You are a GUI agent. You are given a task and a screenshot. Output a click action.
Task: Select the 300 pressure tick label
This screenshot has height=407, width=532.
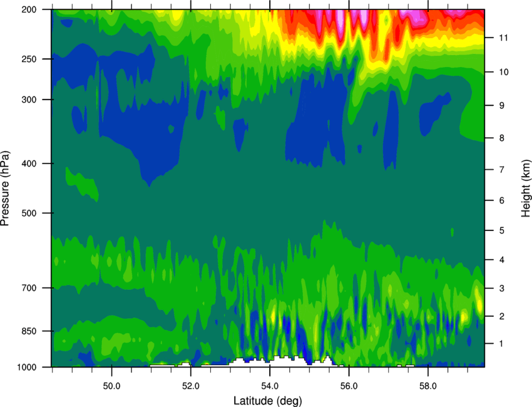[29, 100]
